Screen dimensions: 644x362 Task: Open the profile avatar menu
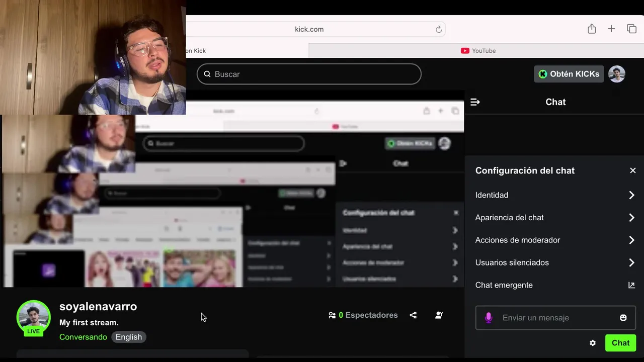click(x=616, y=74)
